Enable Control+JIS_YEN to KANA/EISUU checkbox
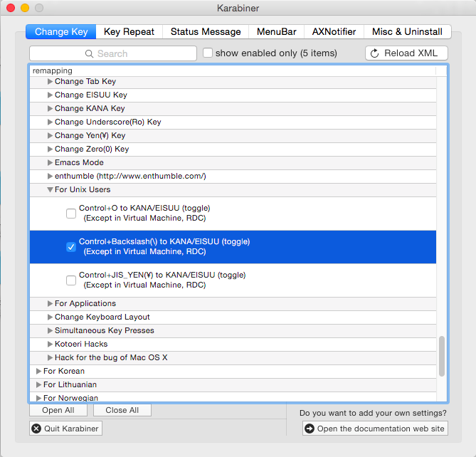 click(71, 280)
